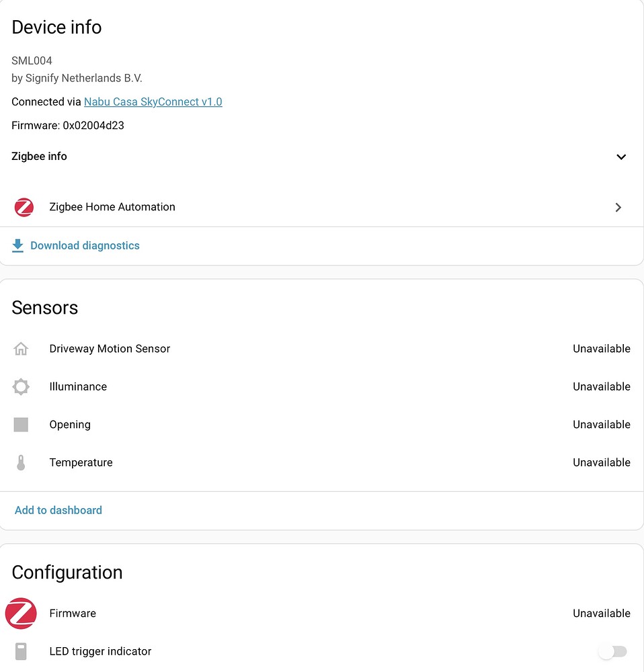Screen dimensions: 644x672
Task: Click the remote icon beside LED trigger indicator
Action: (x=21, y=651)
